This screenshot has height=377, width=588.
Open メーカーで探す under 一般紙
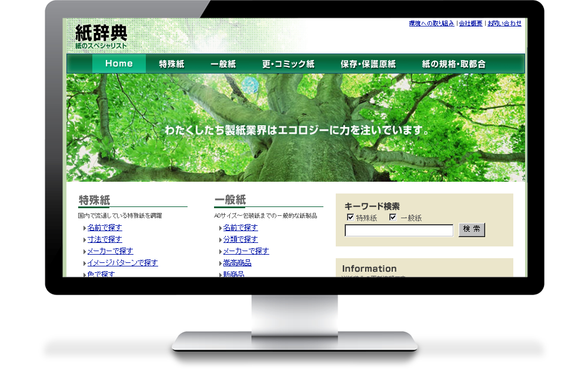tap(246, 251)
